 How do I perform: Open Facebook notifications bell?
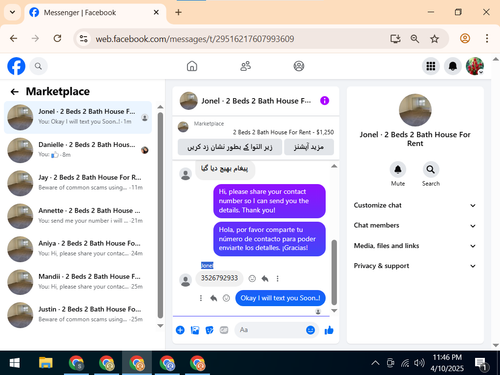(453, 66)
